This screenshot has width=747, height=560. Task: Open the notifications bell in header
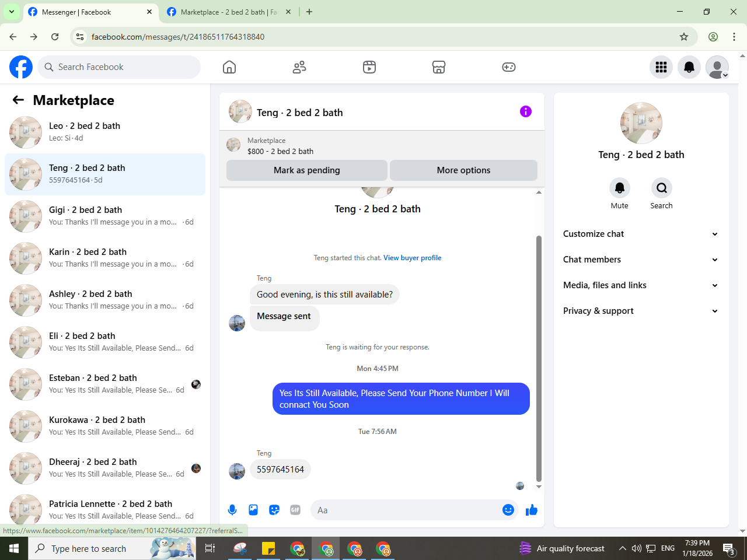pos(689,67)
